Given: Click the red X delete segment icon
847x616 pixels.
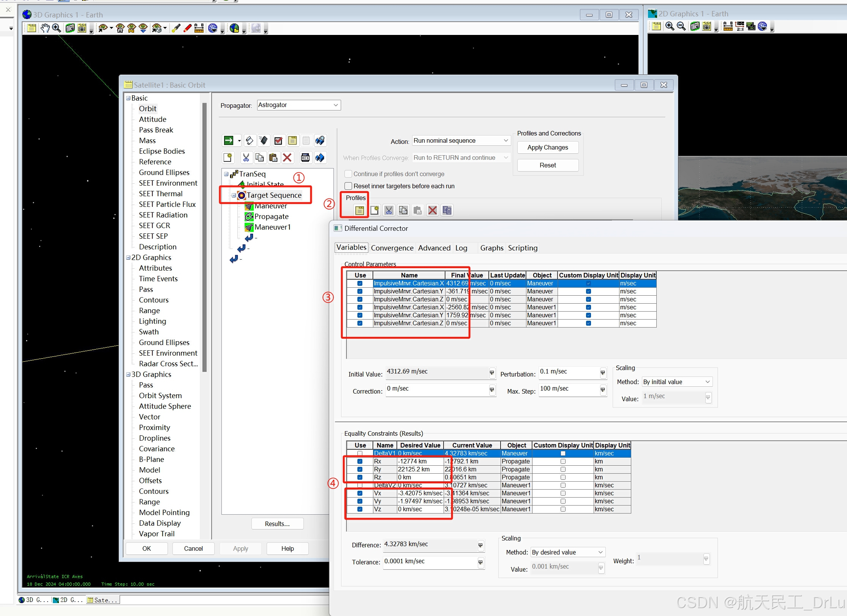Looking at the screenshot, I should tap(288, 158).
